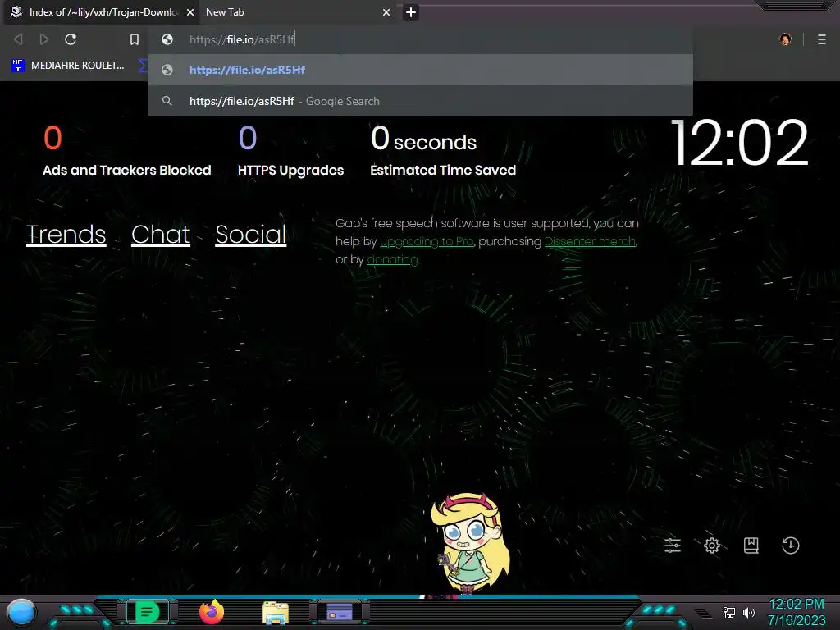Open new tab customize sliders icon
Viewport: 840px width, 630px height.
point(673,546)
